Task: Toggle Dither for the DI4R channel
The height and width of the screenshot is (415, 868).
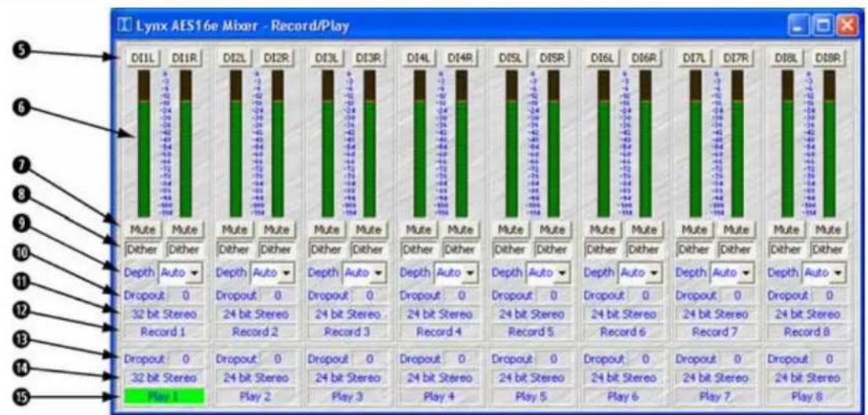Action: click(x=461, y=249)
